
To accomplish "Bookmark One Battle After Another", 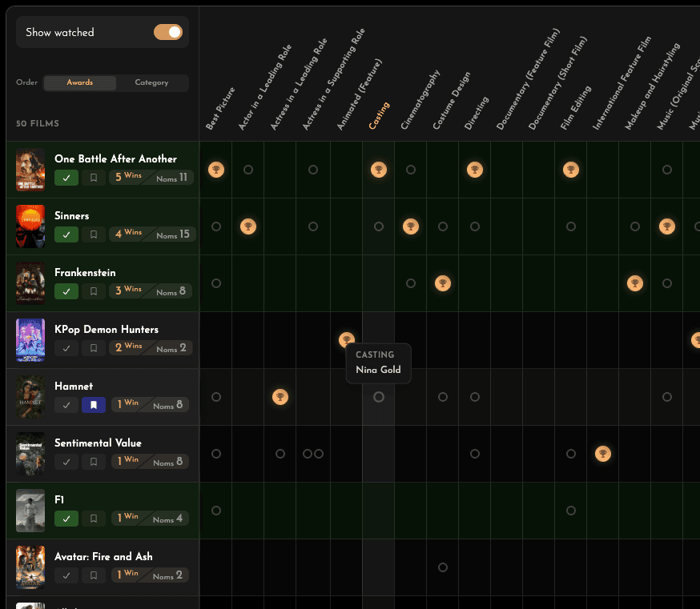I will 94,178.
